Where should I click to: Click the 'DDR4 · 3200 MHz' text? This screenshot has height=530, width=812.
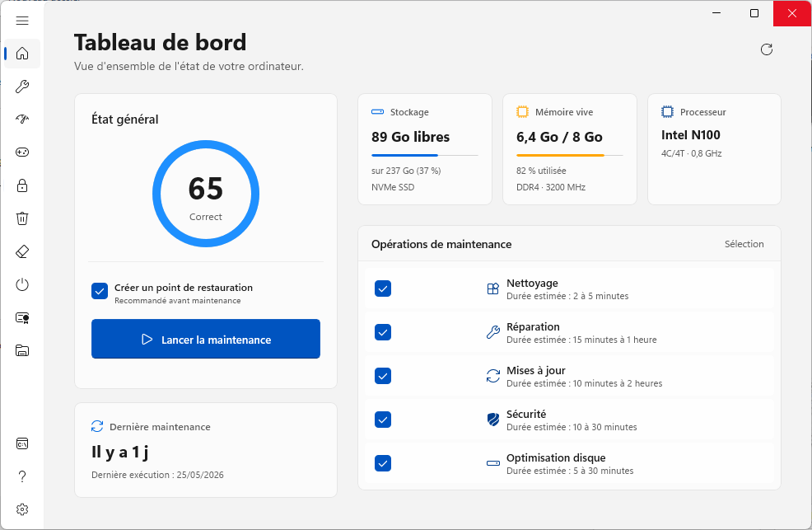pyautogui.click(x=550, y=187)
